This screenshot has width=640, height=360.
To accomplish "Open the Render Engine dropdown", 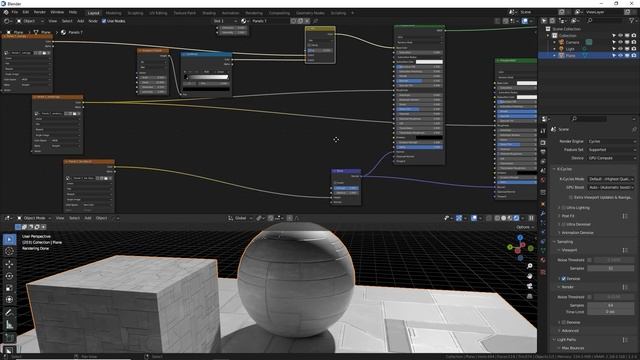I will point(611,141).
